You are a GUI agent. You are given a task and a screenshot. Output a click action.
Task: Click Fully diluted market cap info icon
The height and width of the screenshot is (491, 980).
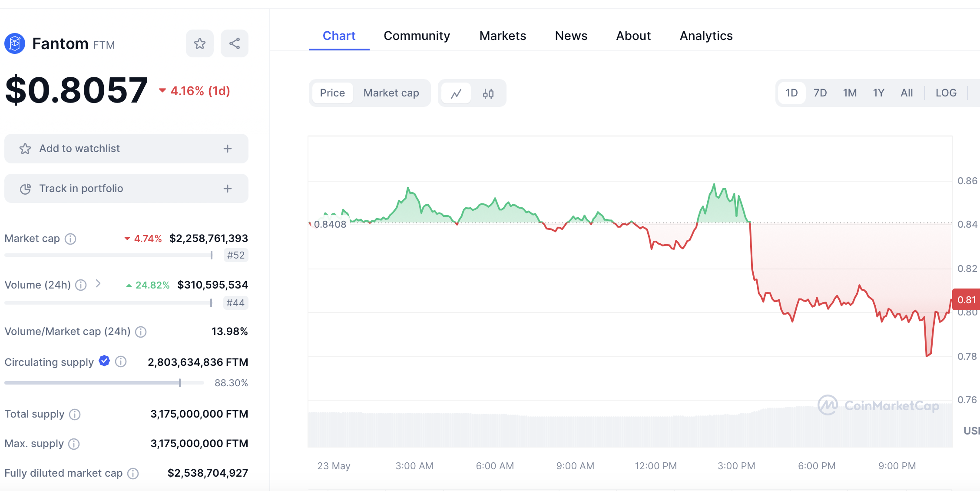tap(133, 473)
